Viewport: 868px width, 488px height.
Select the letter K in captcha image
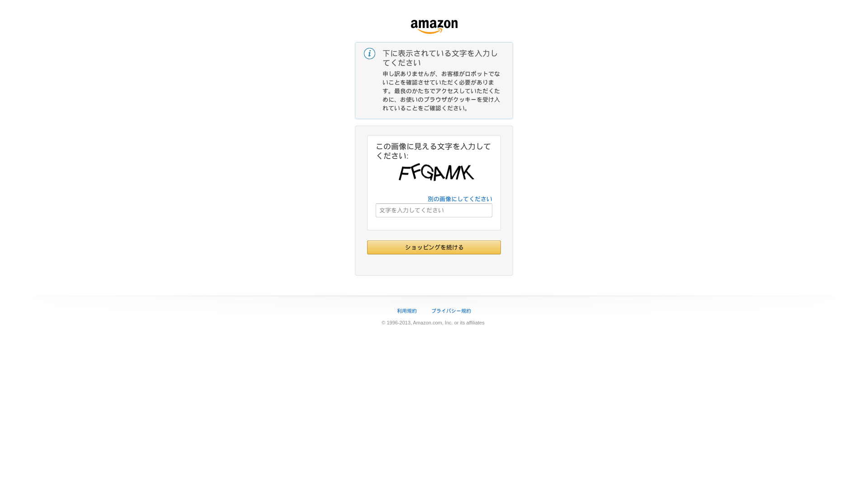coord(468,173)
